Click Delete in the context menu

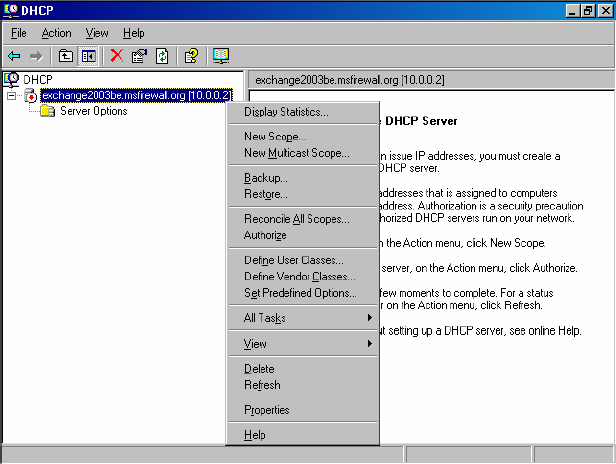(x=303, y=369)
